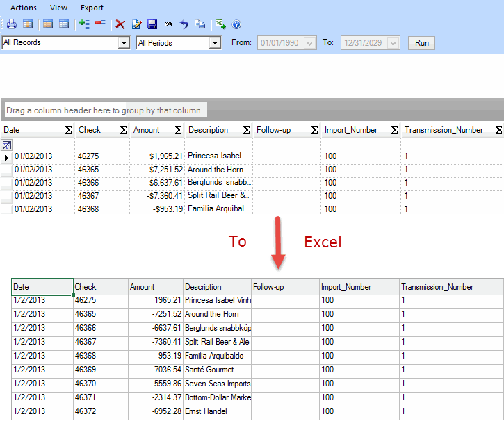Click the Save floppy disk icon
The width and height of the screenshot is (504, 428).
coord(152,24)
